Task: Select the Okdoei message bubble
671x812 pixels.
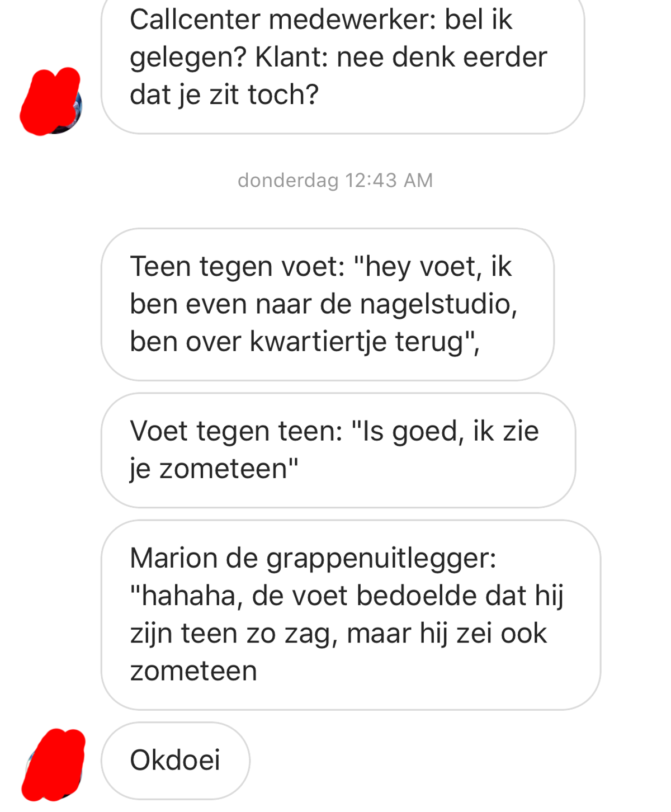Action: pyautogui.click(x=175, y=761)
